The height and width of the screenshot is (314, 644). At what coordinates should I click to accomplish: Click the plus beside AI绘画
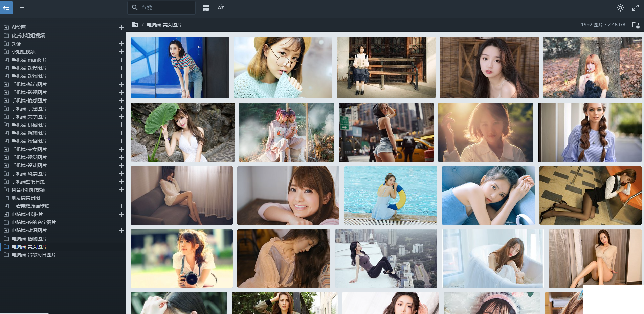point(122,27)
